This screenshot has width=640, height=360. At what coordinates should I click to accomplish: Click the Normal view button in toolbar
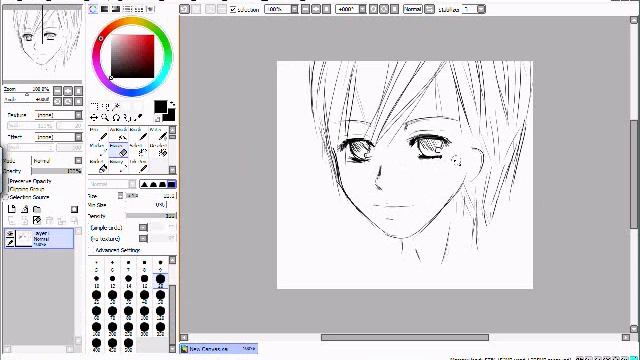pyautogui.click(x=413, y=9)
